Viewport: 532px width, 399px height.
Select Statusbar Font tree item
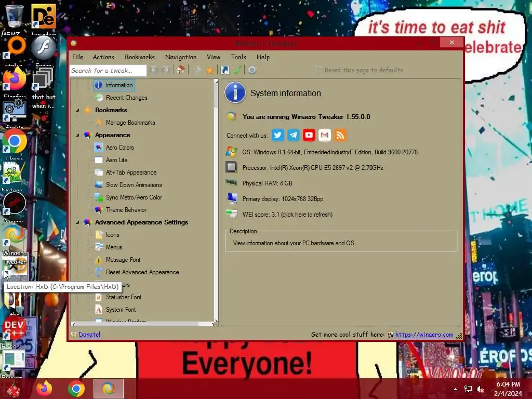point(124,297)
